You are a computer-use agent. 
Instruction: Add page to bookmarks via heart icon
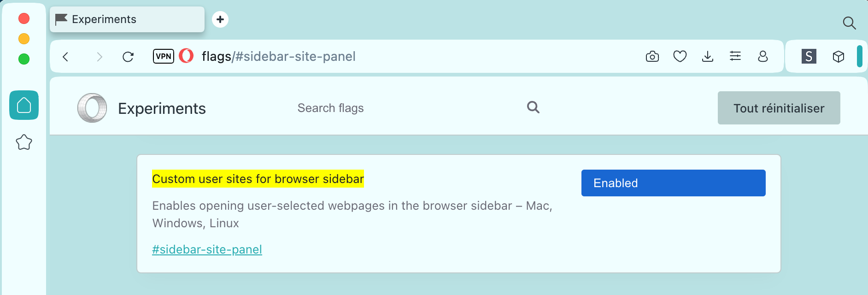coord(680,56)
